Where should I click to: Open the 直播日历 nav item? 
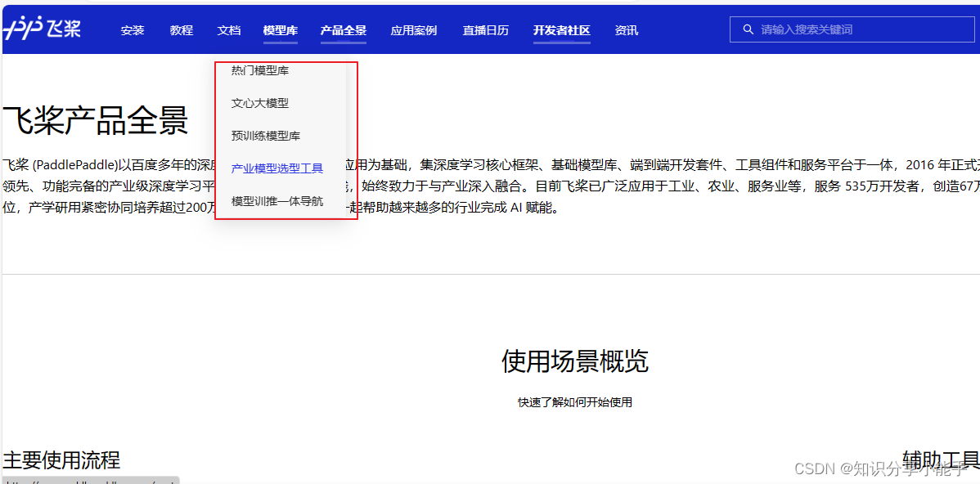[486, 30]
